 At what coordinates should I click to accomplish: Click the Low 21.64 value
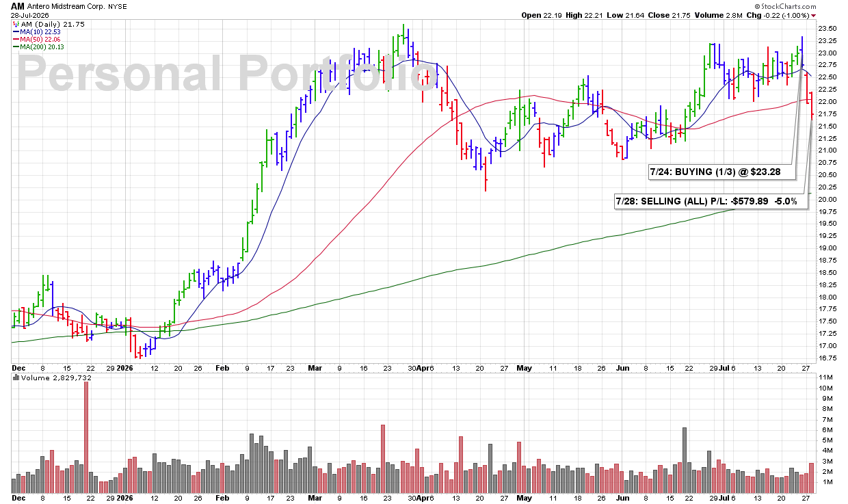click(626, 15)
